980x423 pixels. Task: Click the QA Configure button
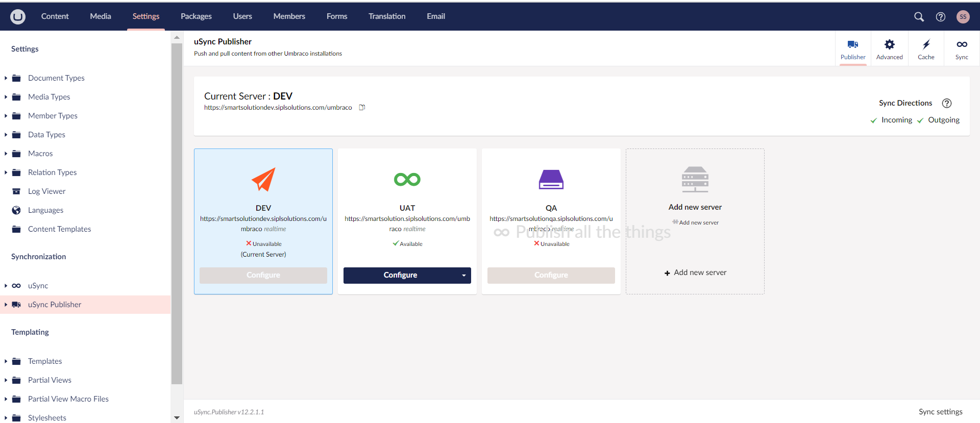pos(551,276)
